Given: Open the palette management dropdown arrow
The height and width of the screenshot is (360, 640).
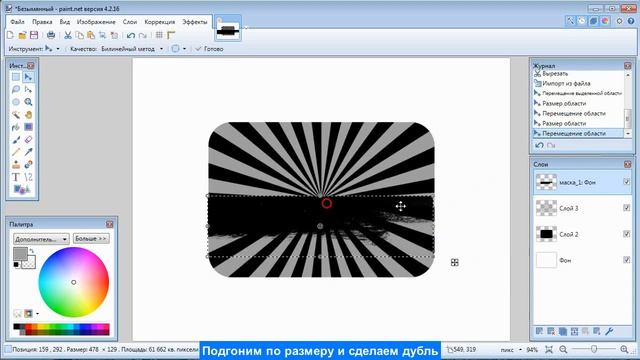Looking at the screenshot, I should (38, 314).
